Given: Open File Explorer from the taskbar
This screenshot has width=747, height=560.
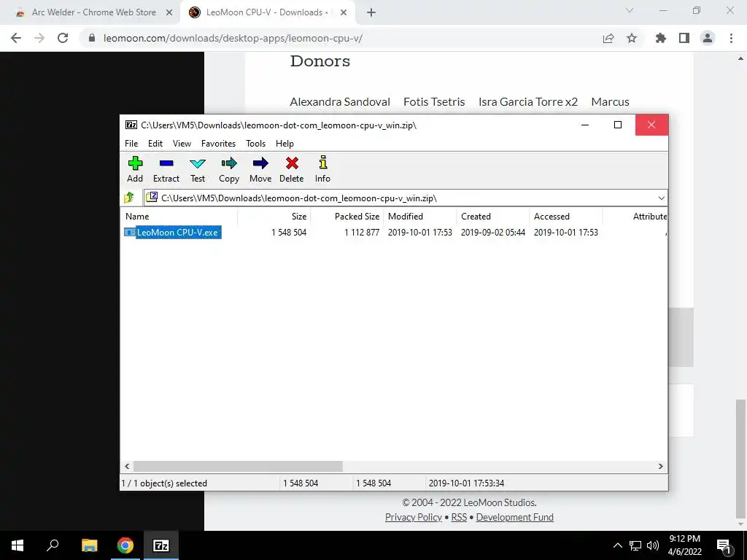Looking at the screenshot, I should pyautogui.click(x=89, y=545).
